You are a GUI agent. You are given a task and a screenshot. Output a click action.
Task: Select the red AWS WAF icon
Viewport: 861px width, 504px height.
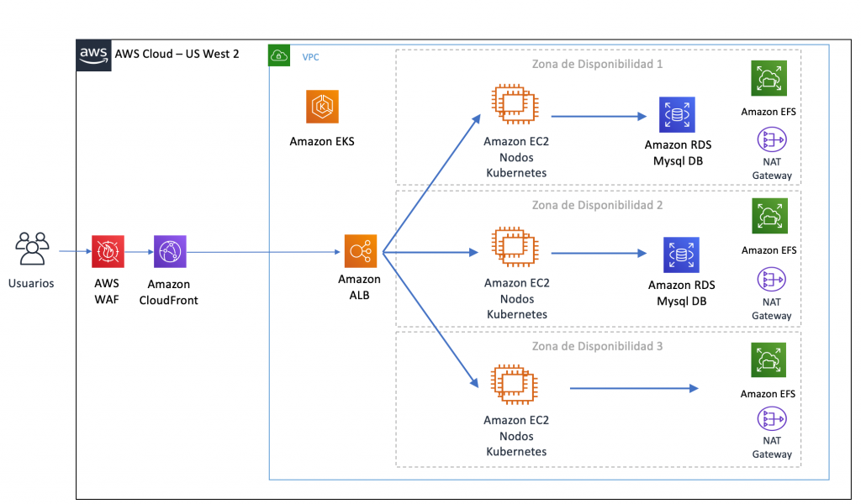[x=108, y=251]
